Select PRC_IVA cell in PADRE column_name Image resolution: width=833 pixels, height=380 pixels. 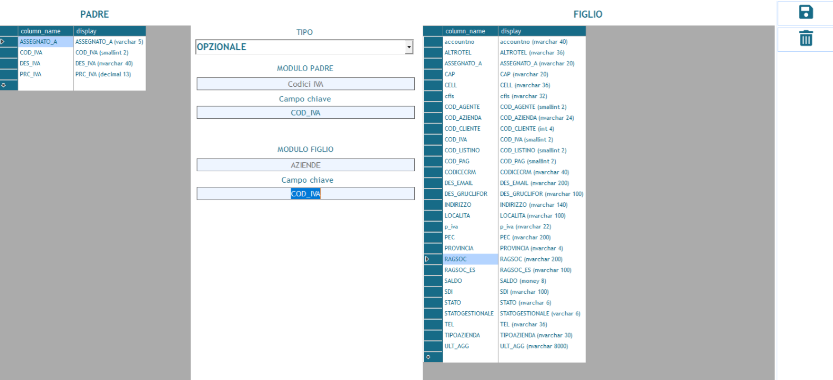coord(46,74)
